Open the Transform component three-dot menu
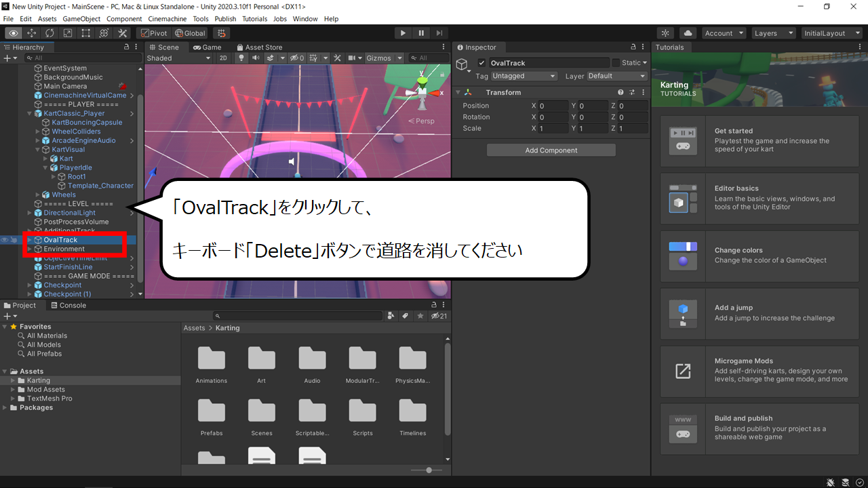This screenshot has width=868, height=488. click(642, 92)
